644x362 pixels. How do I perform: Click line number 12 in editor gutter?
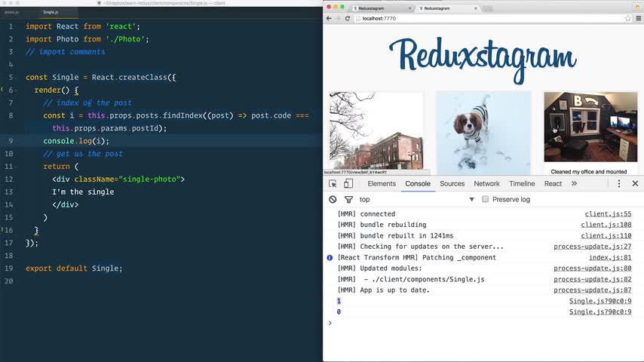click(x=8, y=179)
